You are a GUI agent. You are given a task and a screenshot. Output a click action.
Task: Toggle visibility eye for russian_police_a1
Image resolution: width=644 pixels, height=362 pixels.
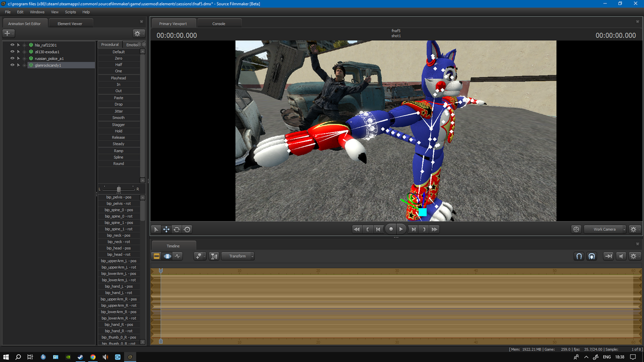point(12,58)
